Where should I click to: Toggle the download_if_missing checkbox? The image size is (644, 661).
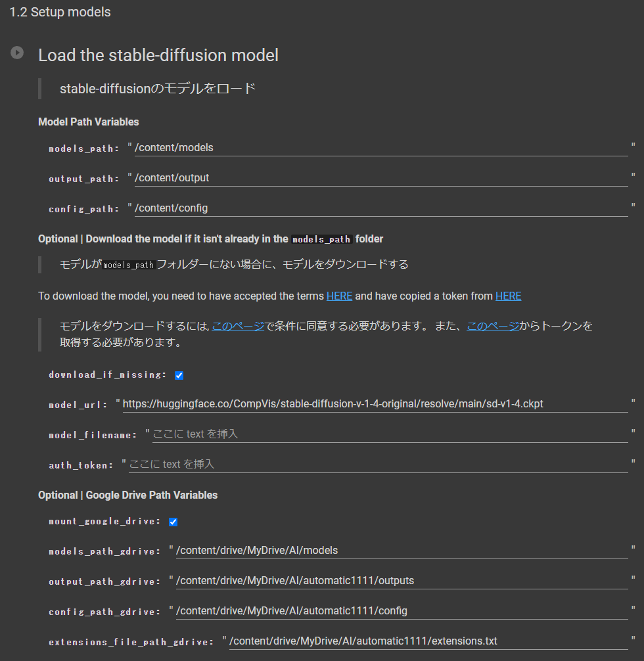[x=179, y=375]
